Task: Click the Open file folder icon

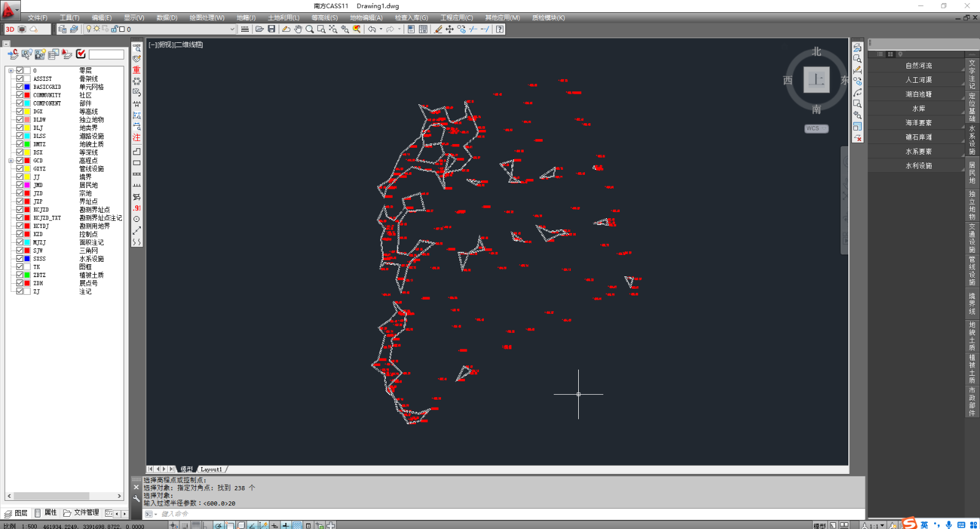Action: coord(260,29)
